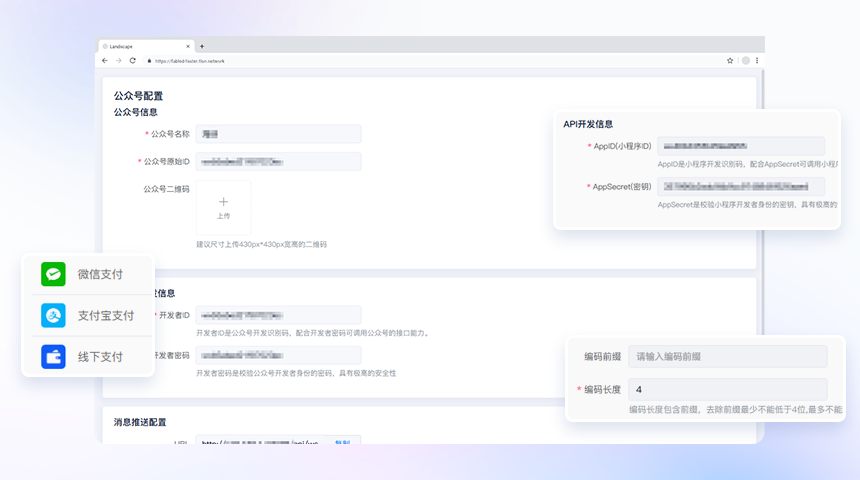Click the plus icon to upload QR code
The image size is (860, 480).
click(x=223, y=203)
